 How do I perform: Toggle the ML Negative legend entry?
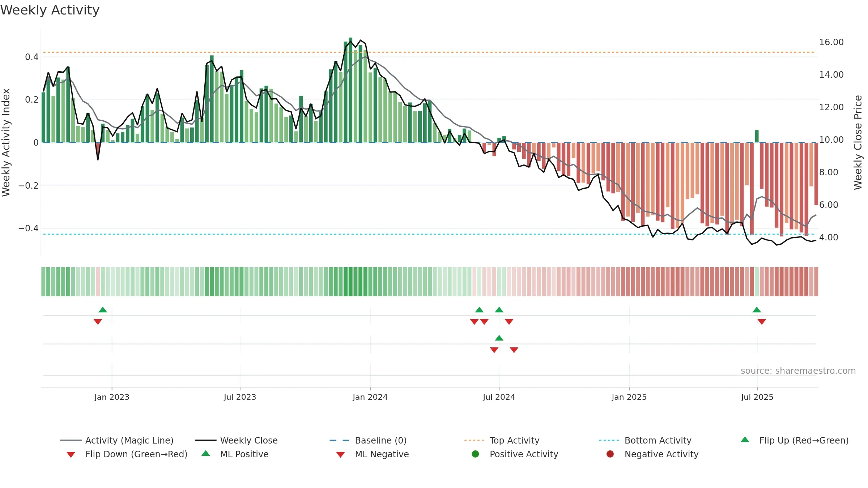[x=373, y=454]
